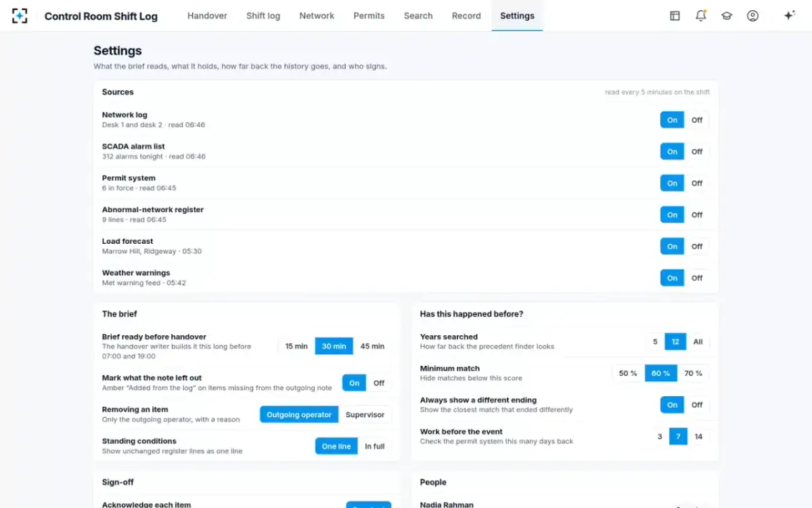Turn off Abnormal-network register source
Viewport: 812px width, 508px height.
[697, 215]
